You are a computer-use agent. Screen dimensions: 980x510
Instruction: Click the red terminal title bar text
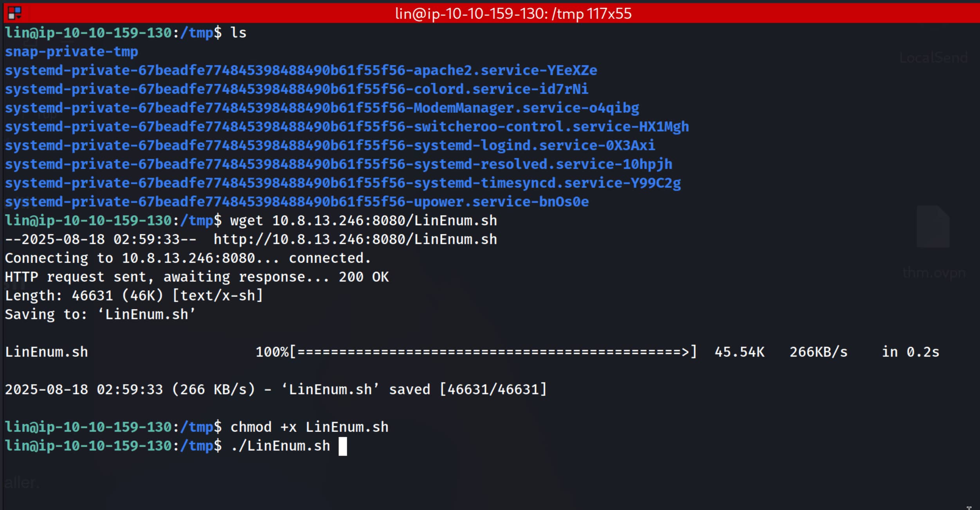pyautogui.click(x=513, y=14)
